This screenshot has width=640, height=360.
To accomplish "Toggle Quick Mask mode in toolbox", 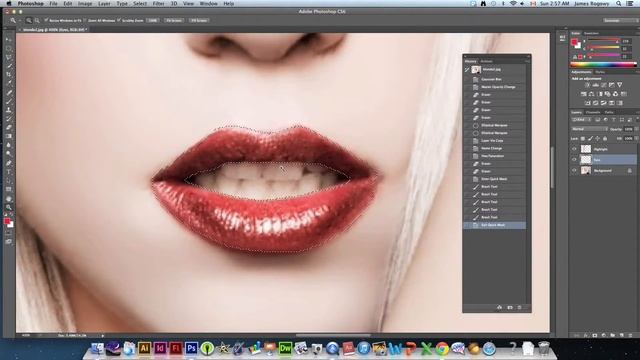I will pos(9,233).
